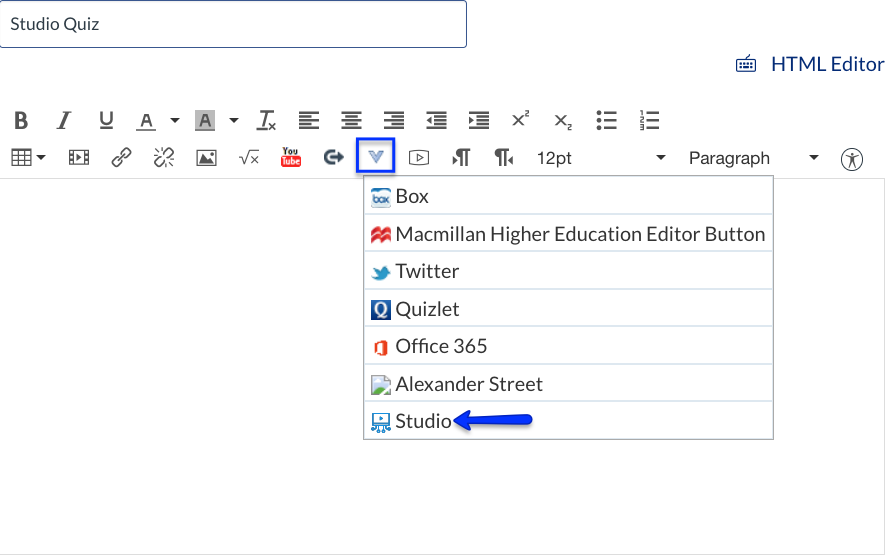
Task: Center align text
Action: [351, 120]
